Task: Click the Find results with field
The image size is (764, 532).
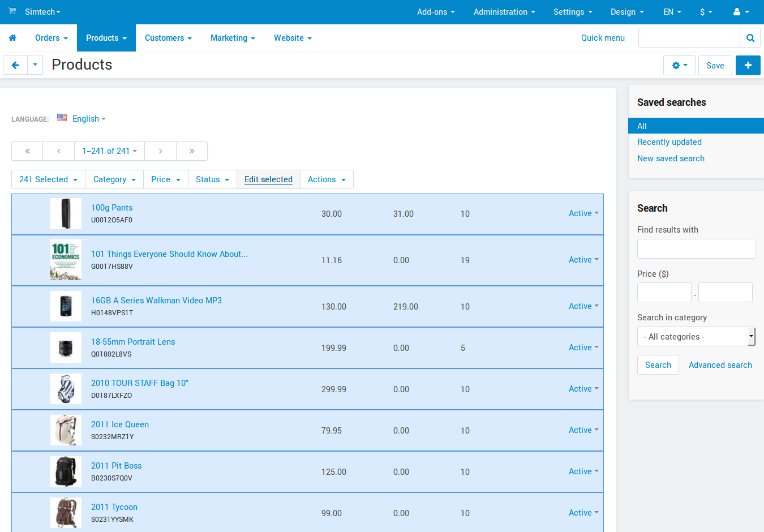Action: (x=696, y=249)
